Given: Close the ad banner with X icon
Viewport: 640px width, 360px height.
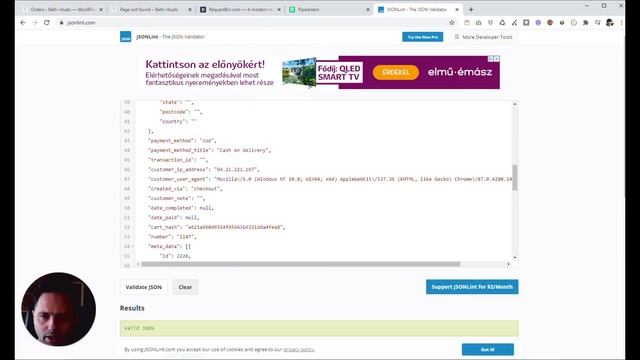Looking at the screenshot, I should click(x=497, y=59).
